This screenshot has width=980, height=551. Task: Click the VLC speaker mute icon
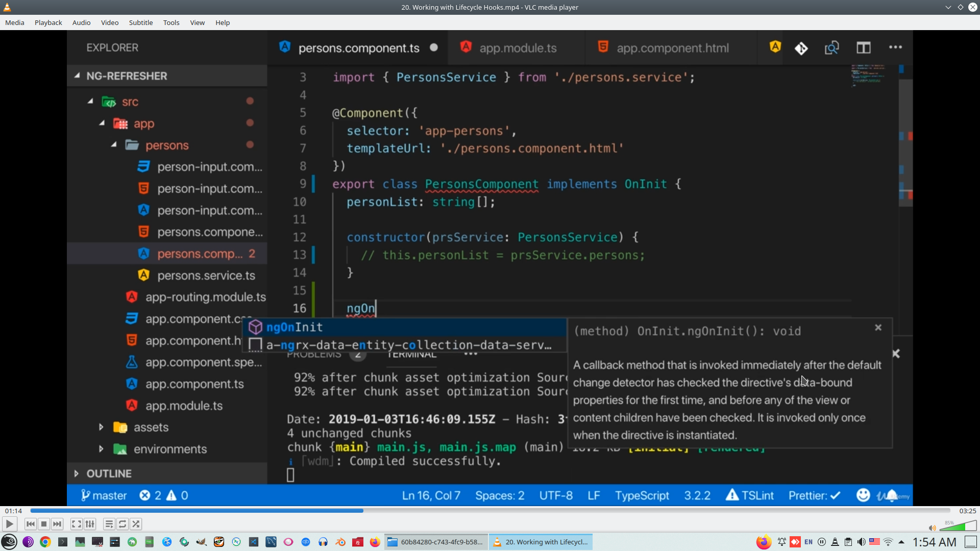pyautogui.click(x=932, y=528)
